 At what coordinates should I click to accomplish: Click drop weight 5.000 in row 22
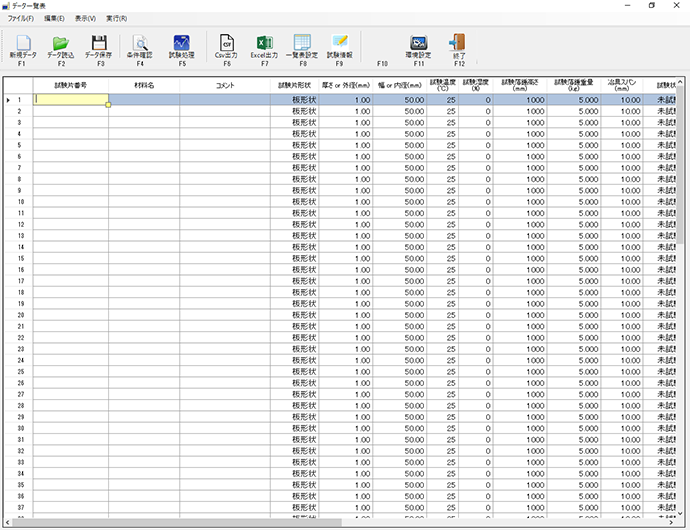pyautogui.click(x=574, y=338)
